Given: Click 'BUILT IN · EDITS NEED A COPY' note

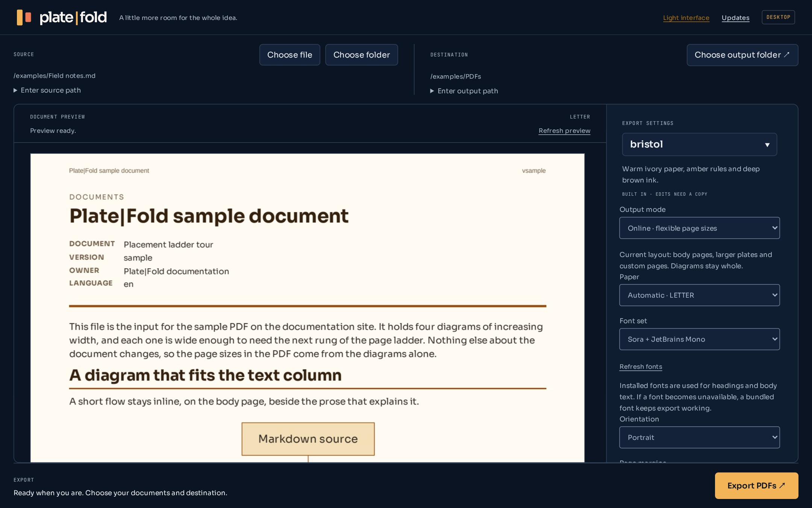Looking at the screenshot, I should (x=665, y=194).
